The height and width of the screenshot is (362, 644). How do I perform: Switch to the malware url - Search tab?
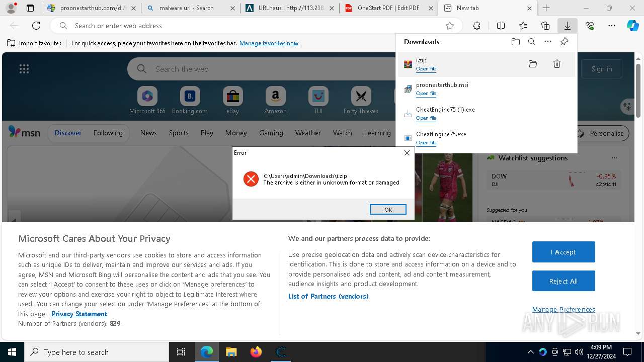(190, 8)
